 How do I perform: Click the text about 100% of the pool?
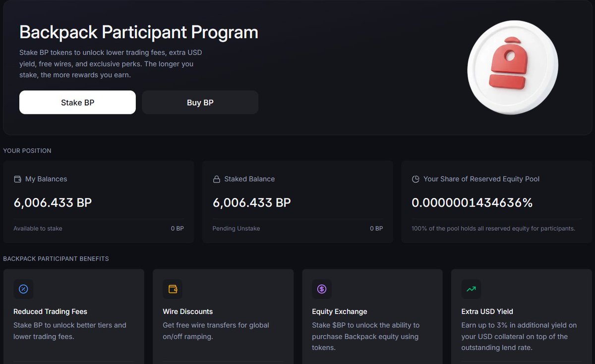493,229
